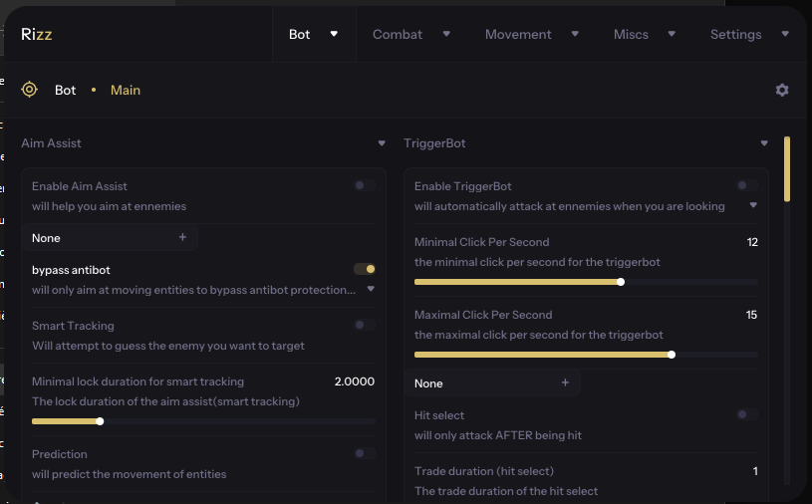
Task: Click the crosshair target icon next to Bot
Action: point(30,90)
